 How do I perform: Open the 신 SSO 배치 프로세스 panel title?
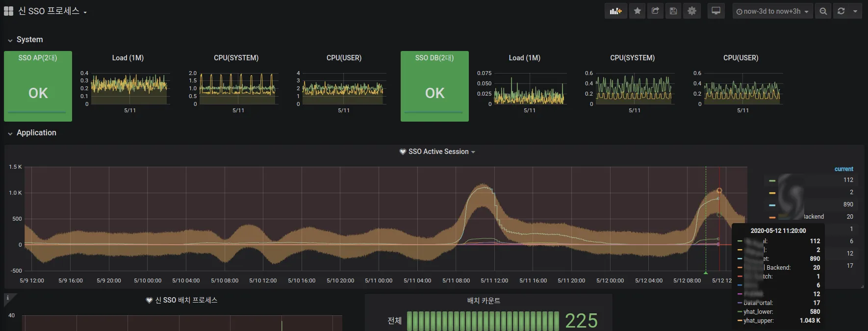pyautogui.click(x=182, y=300)
